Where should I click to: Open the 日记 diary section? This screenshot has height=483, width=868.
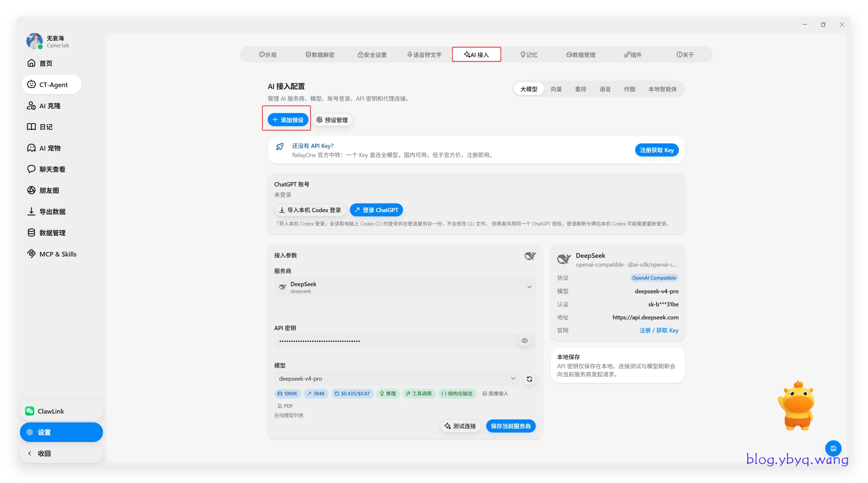click(x=40, y=127)
